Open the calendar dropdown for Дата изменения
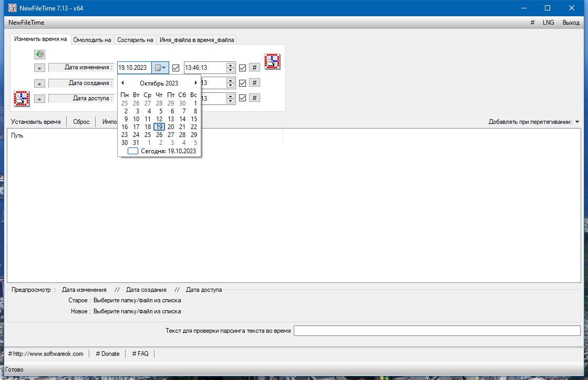The width and height of the screenshot is (588, 380). tap(160, 68)
